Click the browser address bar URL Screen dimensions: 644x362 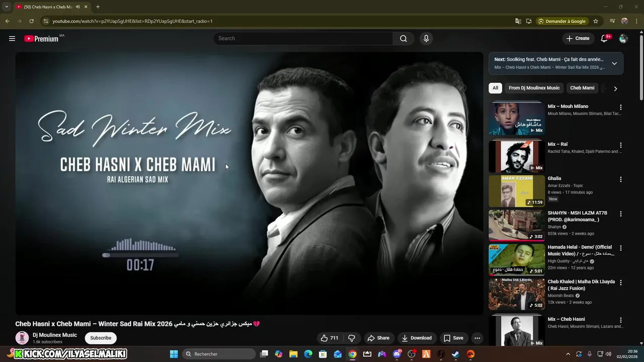point(132,21)
